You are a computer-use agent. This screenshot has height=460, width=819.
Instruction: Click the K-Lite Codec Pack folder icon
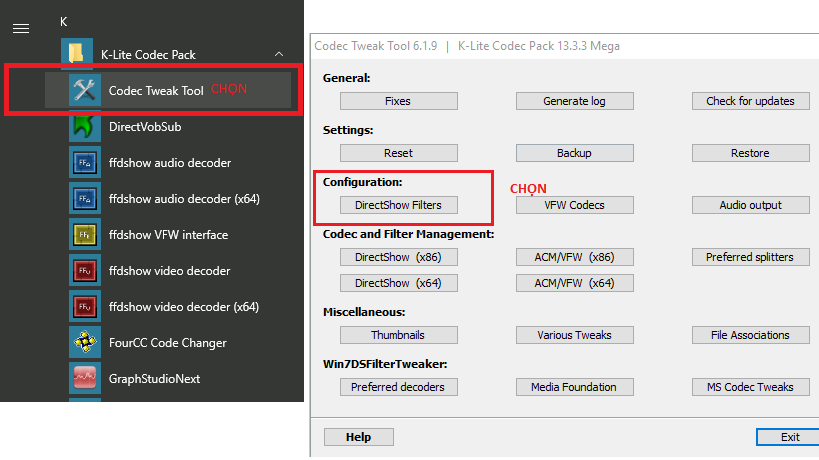point(77,54)
